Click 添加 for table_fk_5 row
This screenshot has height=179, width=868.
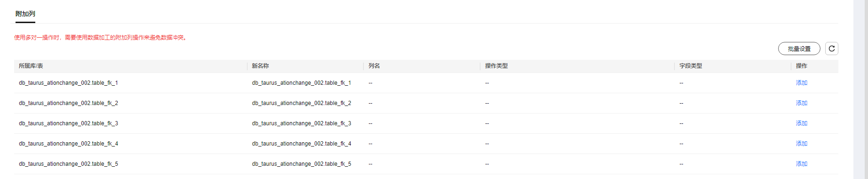click(801, 164)
